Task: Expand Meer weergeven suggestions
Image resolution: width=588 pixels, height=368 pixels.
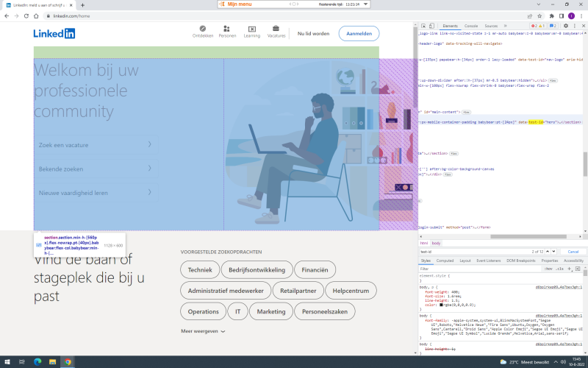Action: pyautogui.click(x=203, y=331)
